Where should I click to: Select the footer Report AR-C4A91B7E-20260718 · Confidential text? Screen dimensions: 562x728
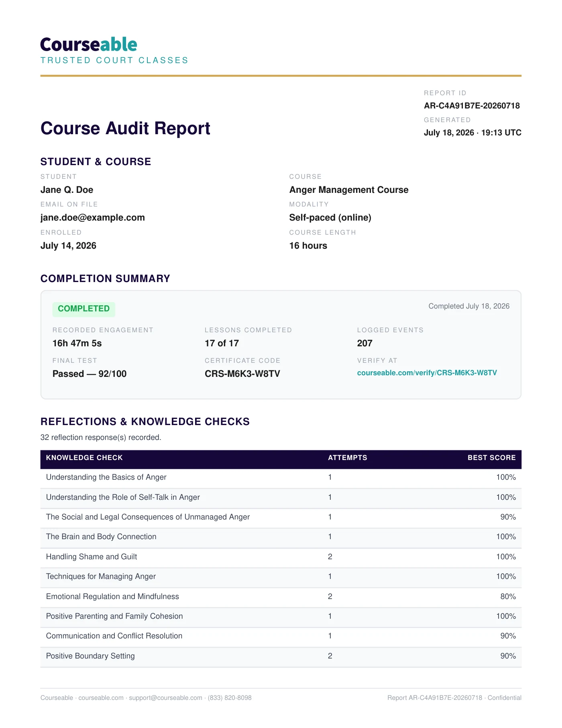point(454,698)
